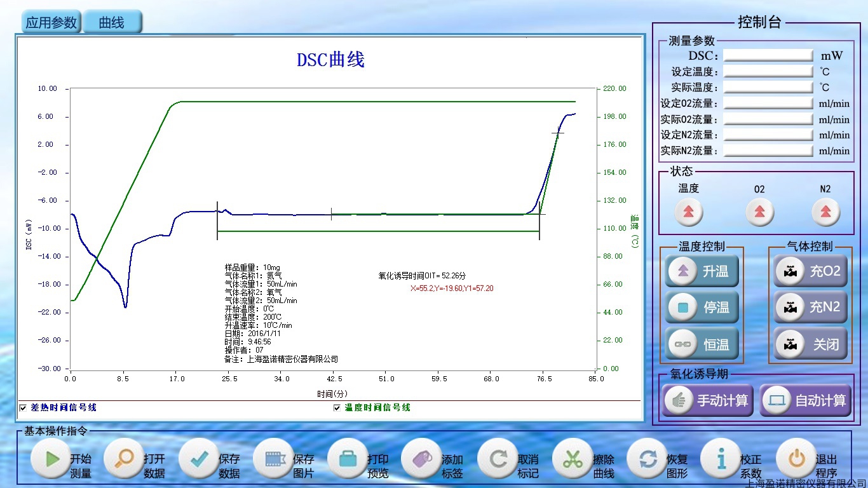Open correction coefficient info icon
The height and width of the screenshot is (488, 868).
[721, 459]
